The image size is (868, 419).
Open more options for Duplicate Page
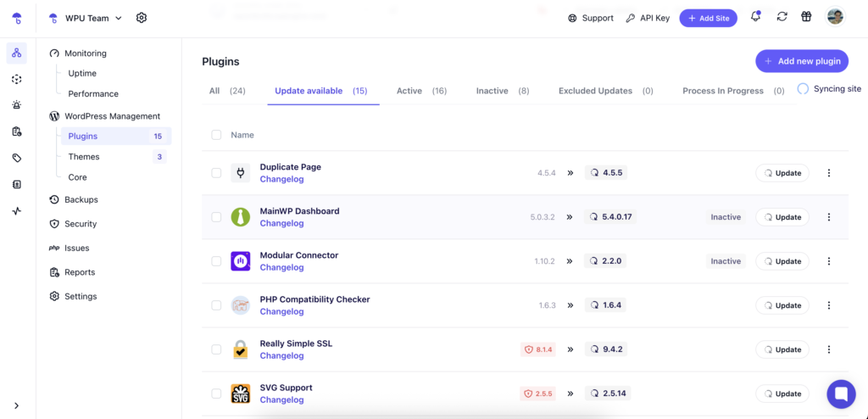click(x=829, y=173)
